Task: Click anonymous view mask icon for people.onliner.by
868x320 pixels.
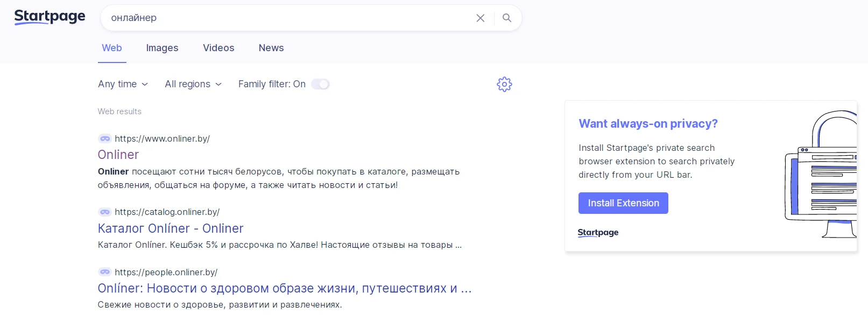Action: point(105,272)
